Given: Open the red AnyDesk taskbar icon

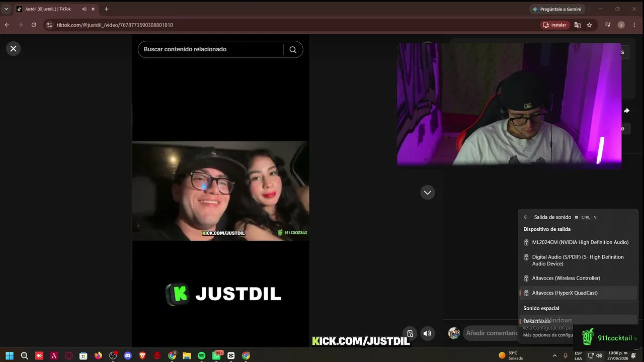Looking at the screenshot, I should 39,355.
